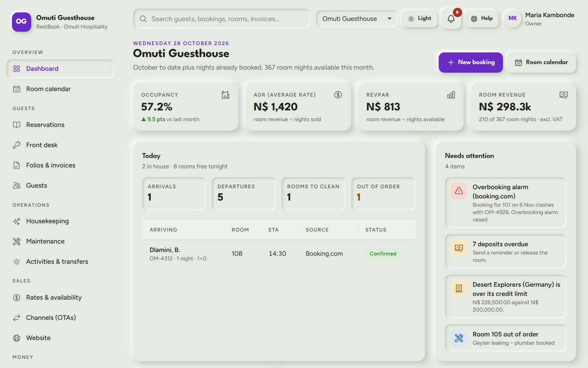
Task: Click the Housekeeping sparkle icon in sidebar
Action: 17,221
